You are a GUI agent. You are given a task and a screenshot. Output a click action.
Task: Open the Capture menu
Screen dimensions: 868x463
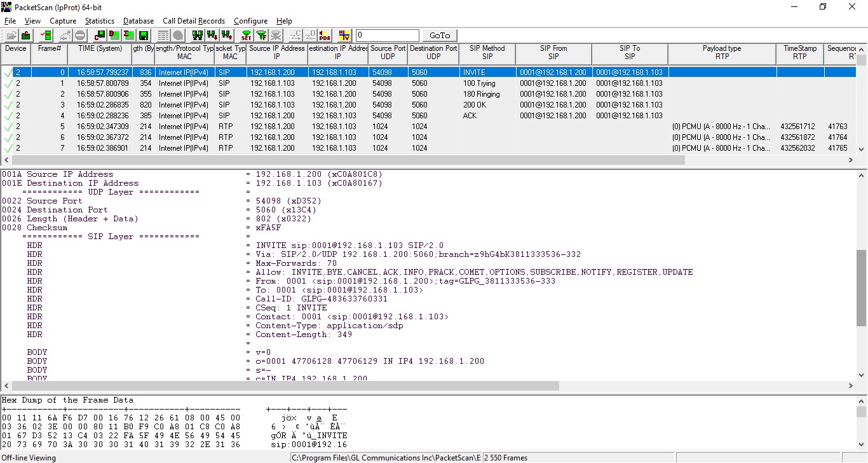point(63,21)
